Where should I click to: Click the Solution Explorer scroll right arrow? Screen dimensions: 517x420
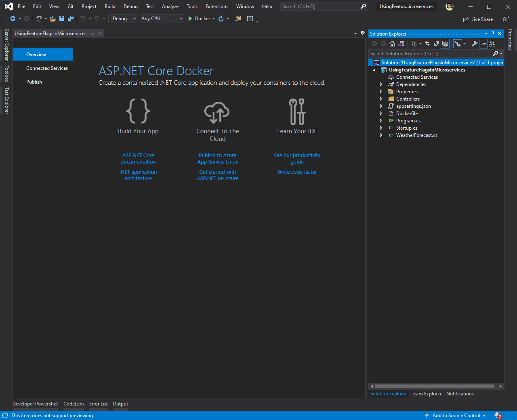[x=500, y=386]
